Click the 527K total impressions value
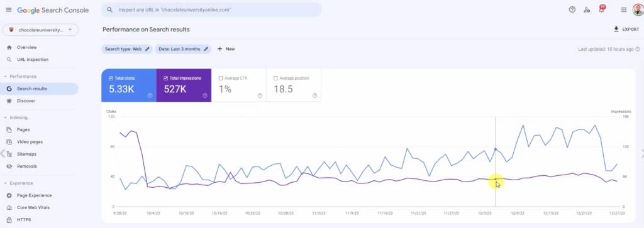 coord(175,89)
